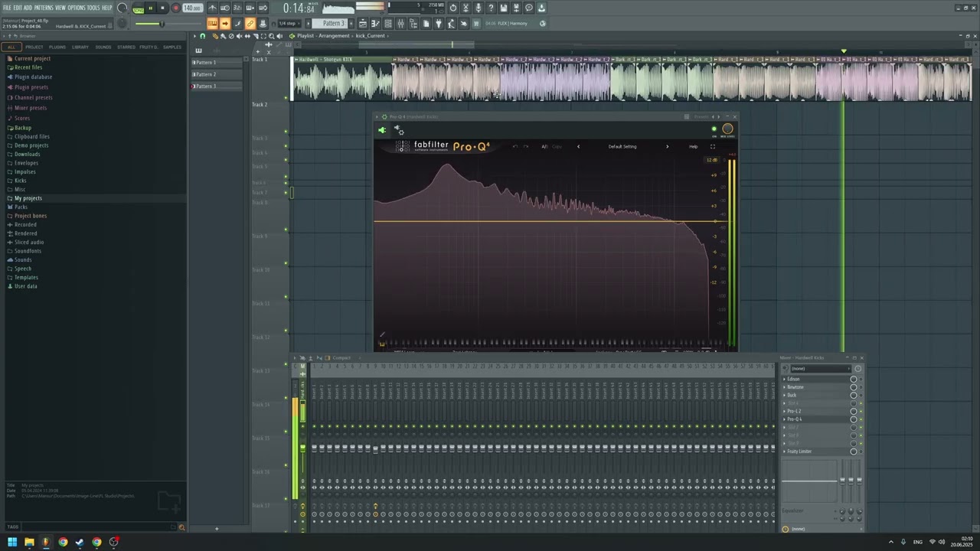Toggle Song/Pattern mode button

pyautogui.click(x=138, y=8)
